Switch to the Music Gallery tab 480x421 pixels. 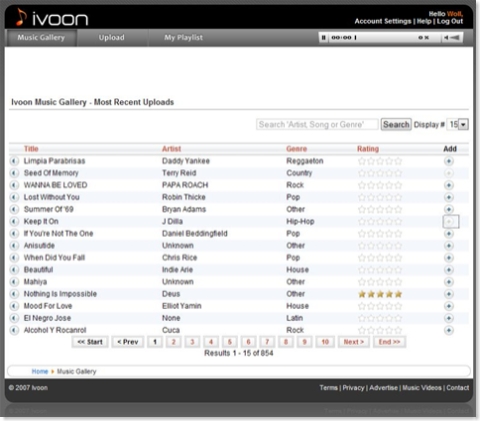coord(41,38)
